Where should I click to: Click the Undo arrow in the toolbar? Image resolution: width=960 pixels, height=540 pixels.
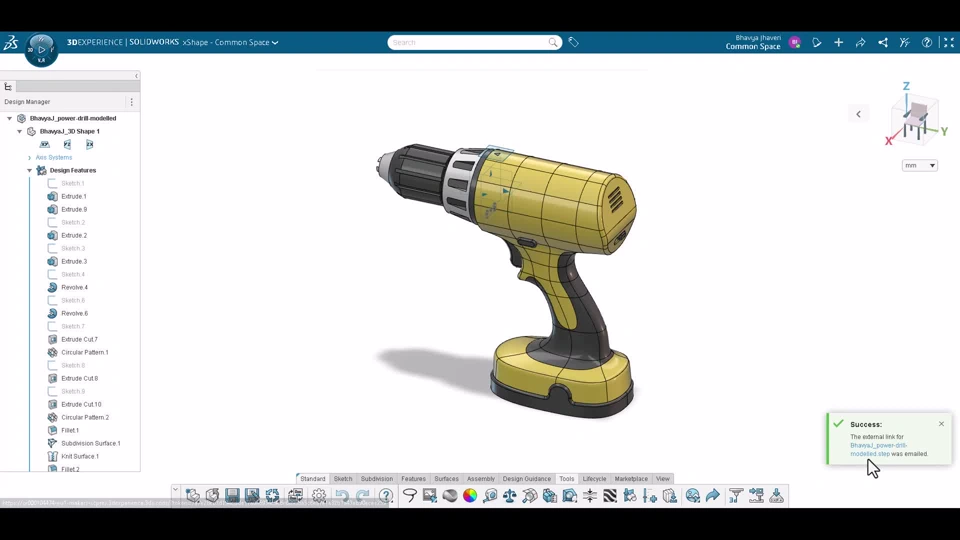(342, 495)
